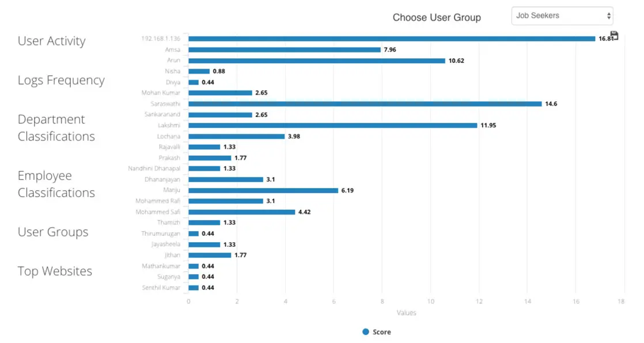The height and width of the screenshot is (343, 644).
Task: Click the 192.168.1.136 bar
Action: [x=392, y=39]
